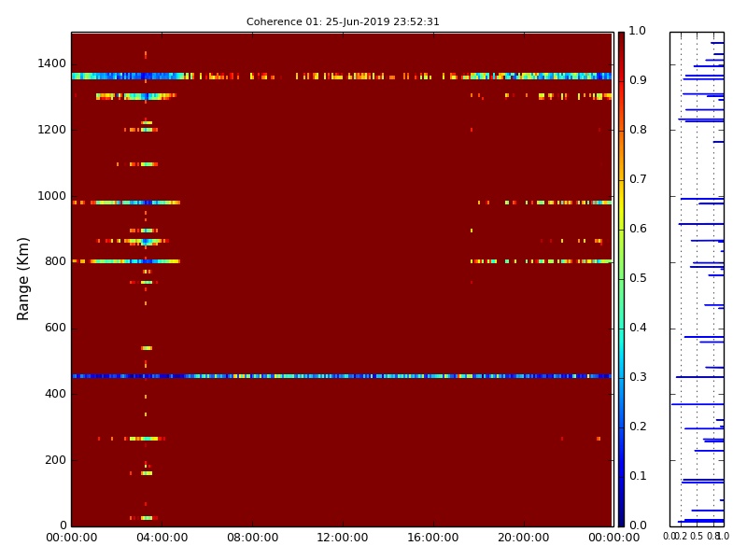Viewport: 747px width, 560px height.
Task: Click the colorbar 0.4 tick label
Action: click(x=638, y=328)
